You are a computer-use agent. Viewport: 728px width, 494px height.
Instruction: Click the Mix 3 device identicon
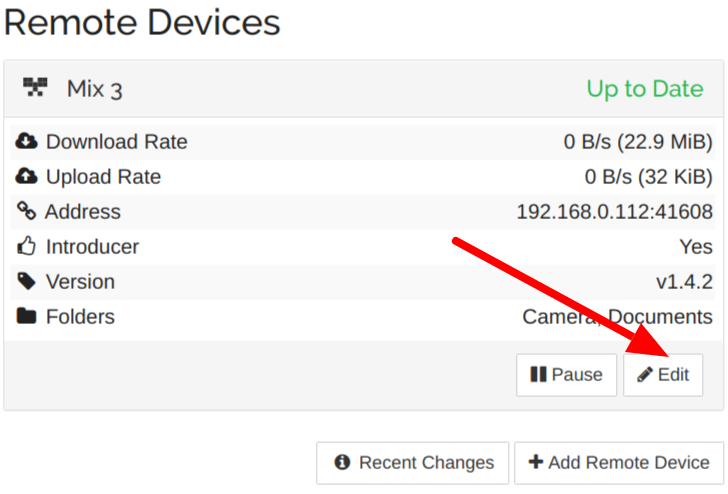[35, 87]
